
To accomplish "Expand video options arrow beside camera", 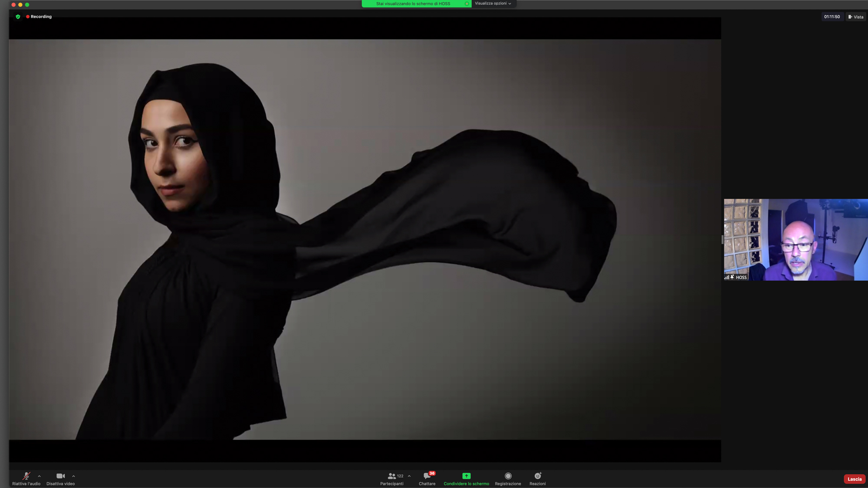I will click(73, 476).
